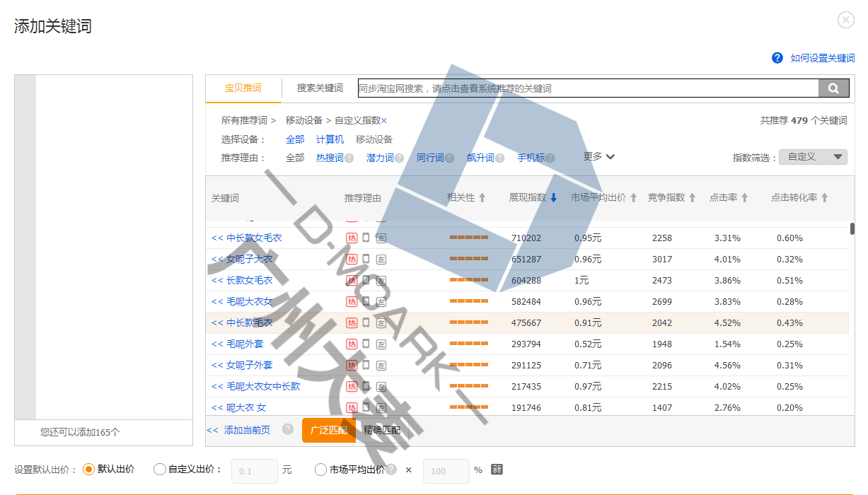Select the 默认出价 radio button
The image size is (868, 495).
pyautogui.click(x=88, y=469)
